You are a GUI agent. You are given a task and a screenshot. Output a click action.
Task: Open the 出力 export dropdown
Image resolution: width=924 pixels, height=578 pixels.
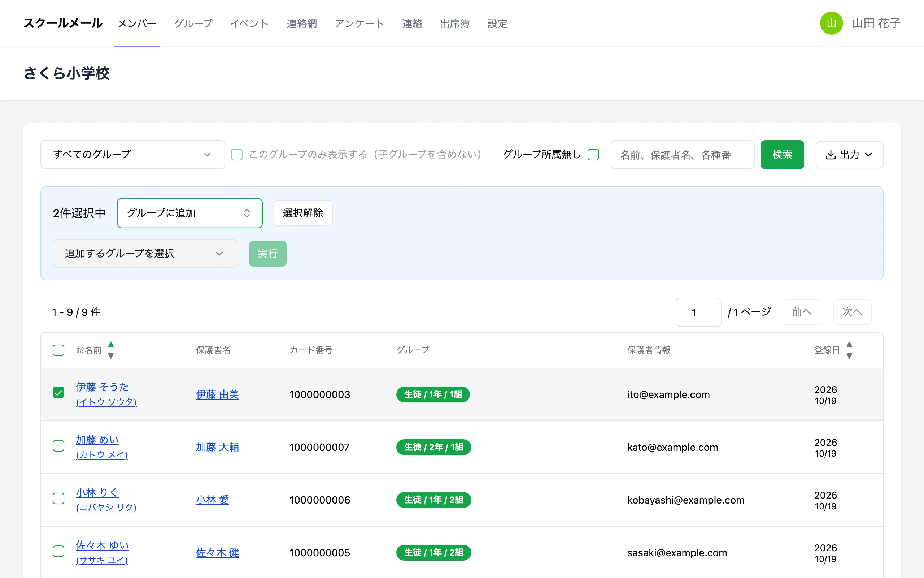(x=849, y=155)
